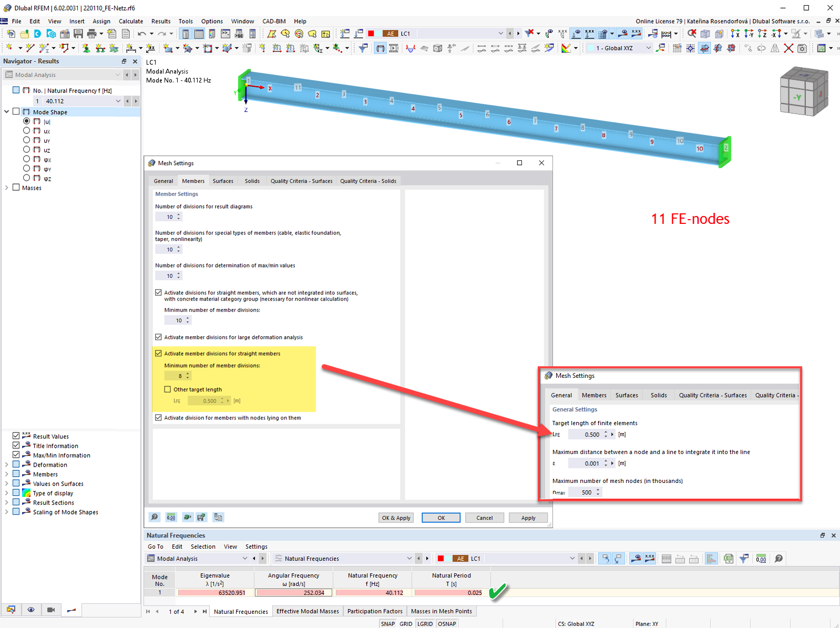This screenshot has width=840, height=628.
Task: Toggle the Deformation checkbox
Action: [x=16, y=465]
